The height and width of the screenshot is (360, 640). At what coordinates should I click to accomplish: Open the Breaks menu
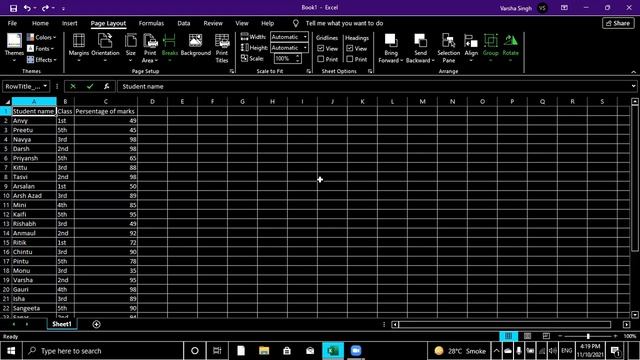tap(169, 48)
